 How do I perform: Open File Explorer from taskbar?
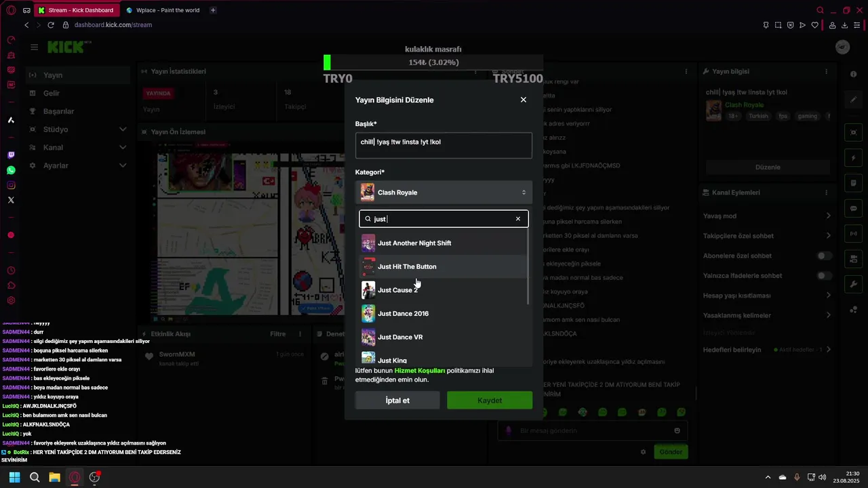point(54,477)
